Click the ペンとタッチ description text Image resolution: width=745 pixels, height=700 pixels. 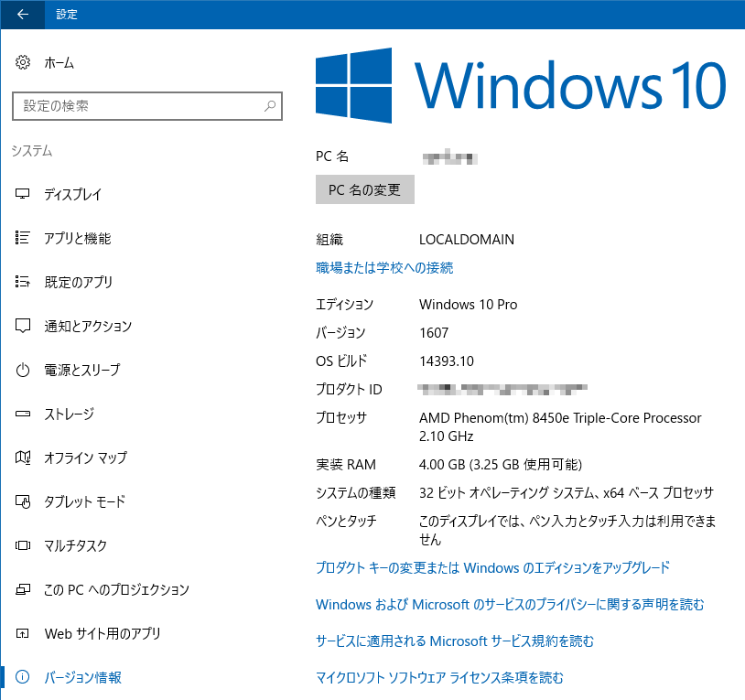pyautogui.click(x=567, y=530)
